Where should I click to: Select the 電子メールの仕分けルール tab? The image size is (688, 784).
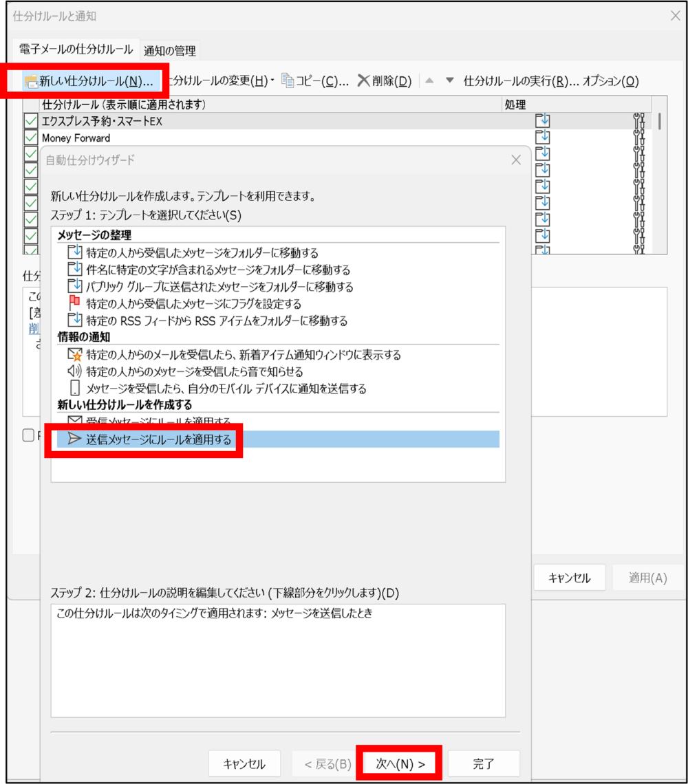[76, 50]
